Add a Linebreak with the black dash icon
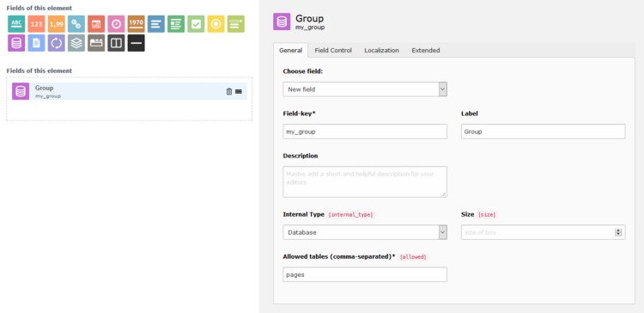The image size is (644, 313). 136,43
